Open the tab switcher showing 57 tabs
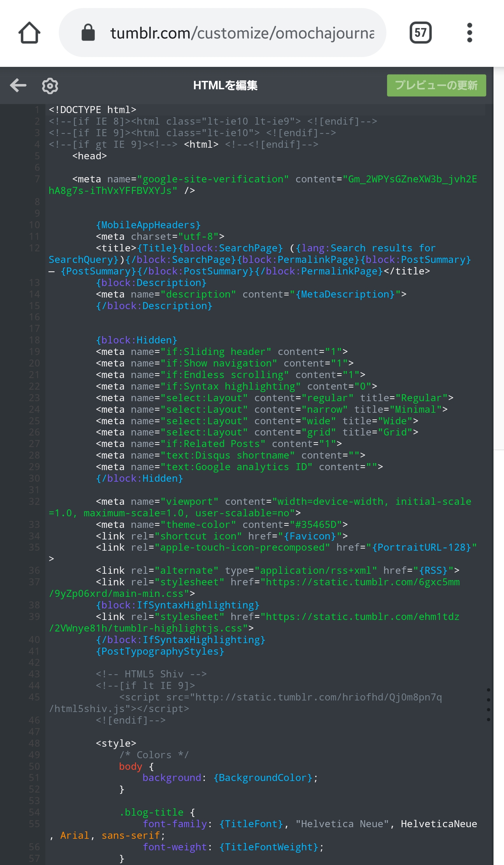Screen dimensions: 504x865 420,33
